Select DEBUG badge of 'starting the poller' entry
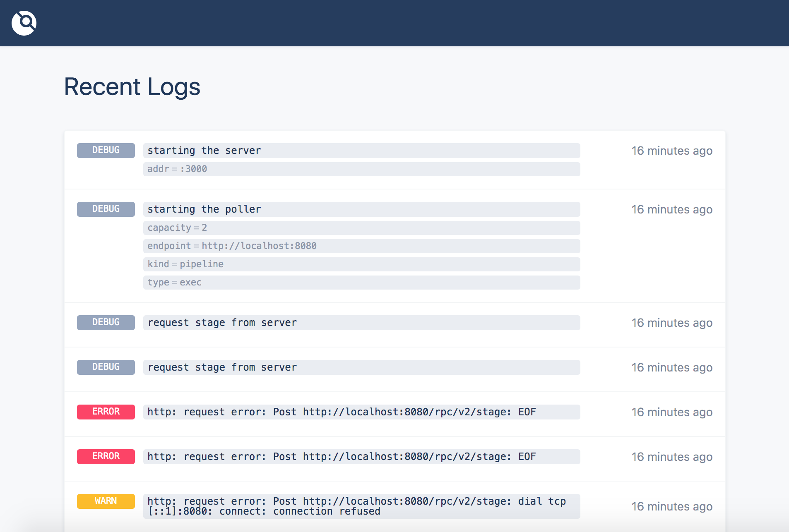 click(x=106, y=209)
